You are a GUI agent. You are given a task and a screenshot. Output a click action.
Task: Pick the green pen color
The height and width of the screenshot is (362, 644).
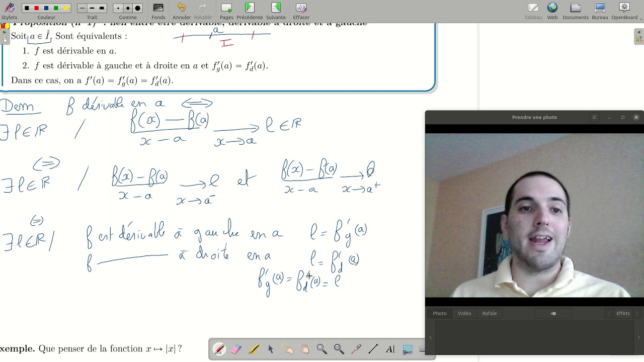tap(56, 9)
